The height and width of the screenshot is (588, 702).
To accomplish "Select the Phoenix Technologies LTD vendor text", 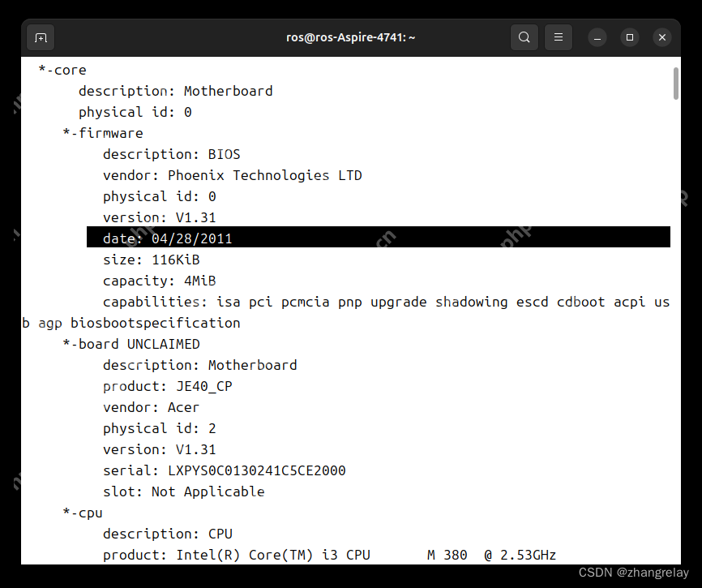I will (x=264, y=175).
